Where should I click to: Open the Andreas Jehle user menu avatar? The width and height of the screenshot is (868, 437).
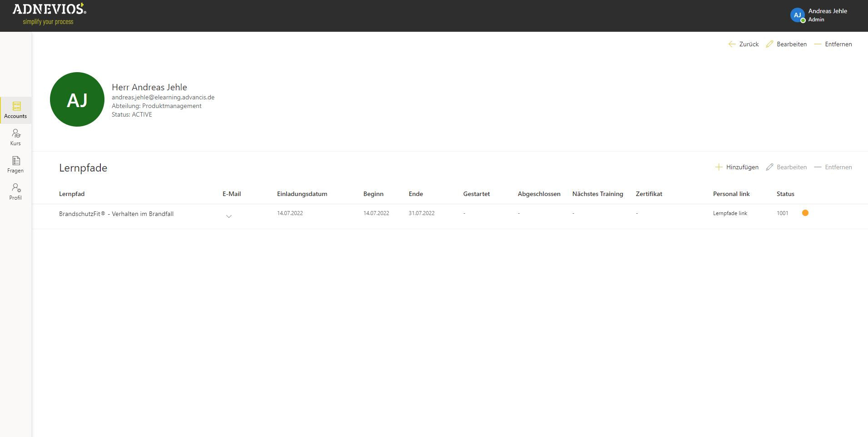797,15
